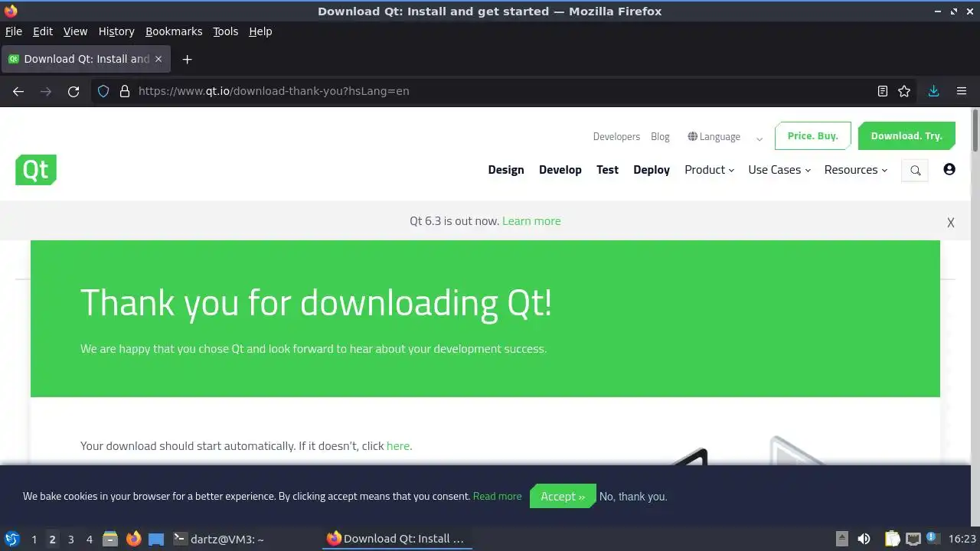Screen dimensions: 980x551
Task: Focus the Download Qt taskbar entry
Action: (x=396, y=539)
